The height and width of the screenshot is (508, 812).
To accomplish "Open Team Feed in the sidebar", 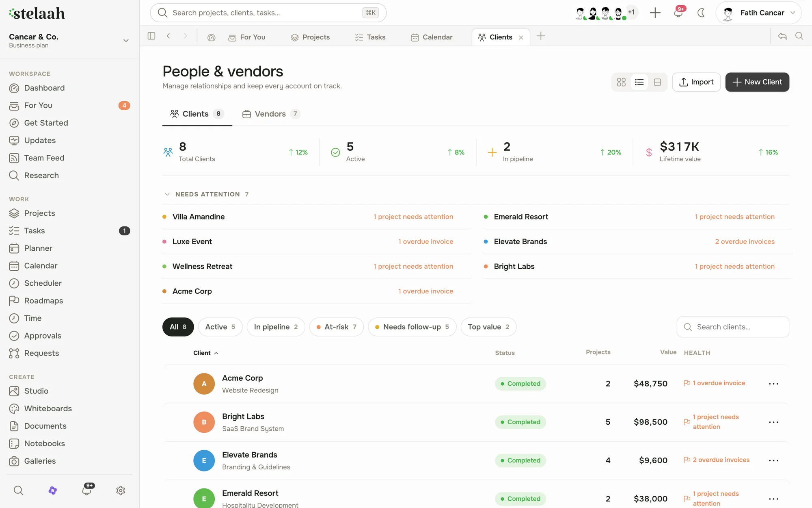I will click(x=69, y=158).
